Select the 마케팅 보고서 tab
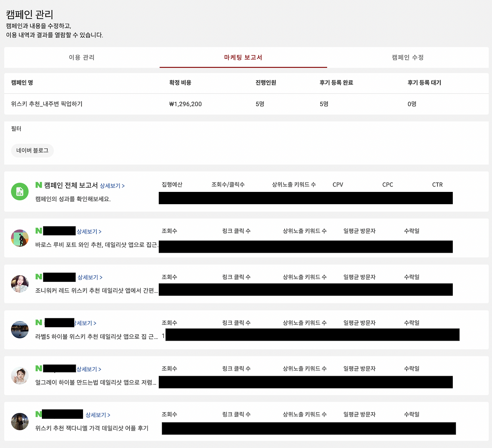Image resolution: width=492 pixels, height=448 pixels. click(x=243, y=57)
